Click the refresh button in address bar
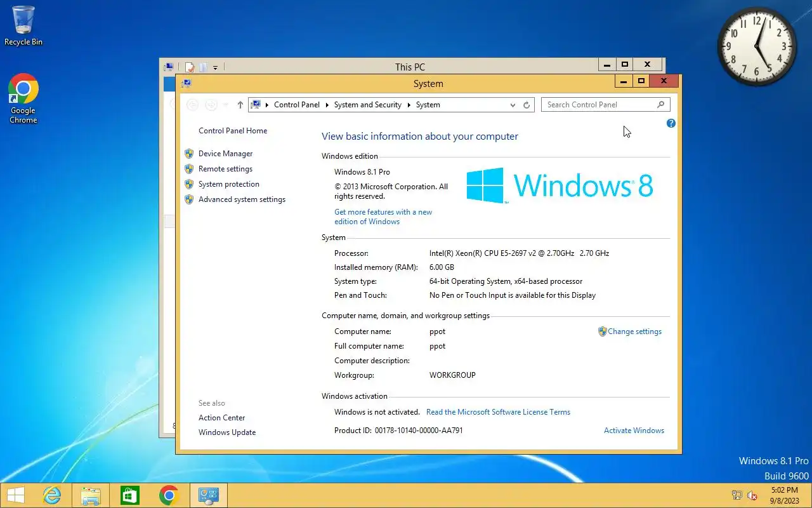This screenshot has width=812, height=508. pyautogui.click(x=527, y=105)
